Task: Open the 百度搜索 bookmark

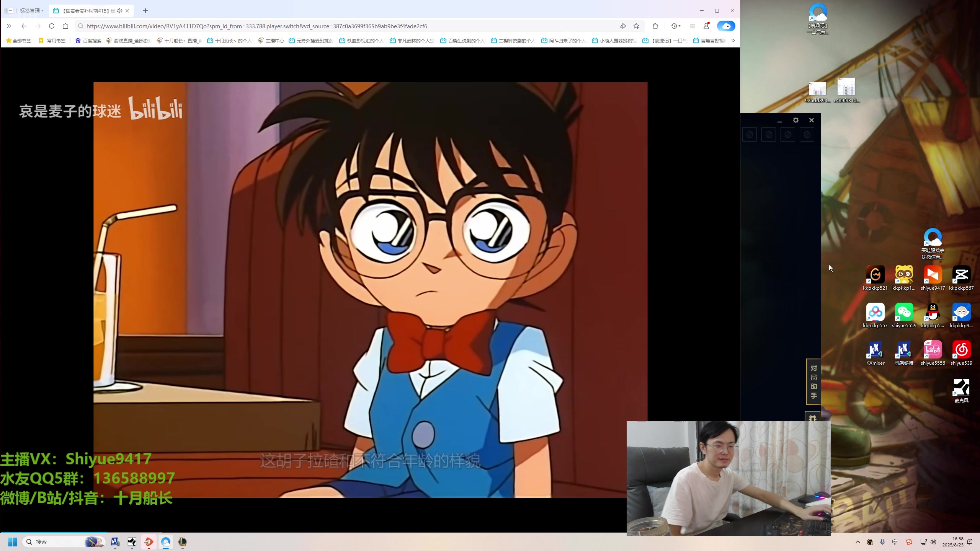Action: pyautogui.click(x=88, y=41)
